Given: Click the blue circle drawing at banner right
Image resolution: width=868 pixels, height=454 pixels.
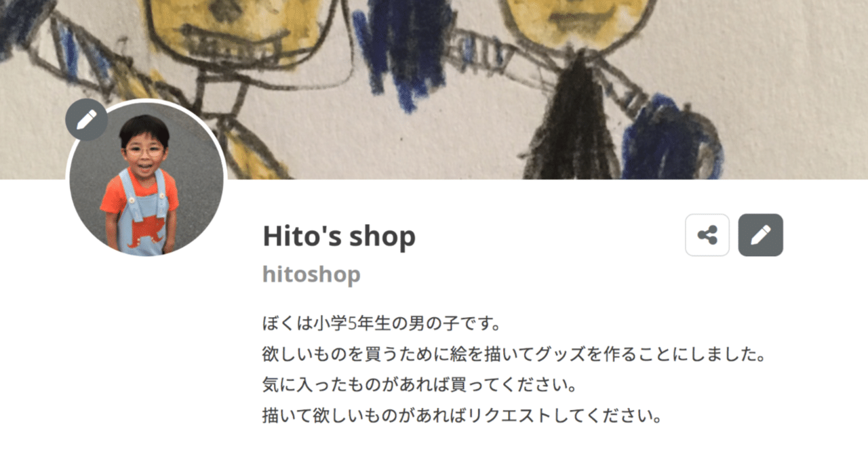Looking at the screenshot, I should (671, 139).
